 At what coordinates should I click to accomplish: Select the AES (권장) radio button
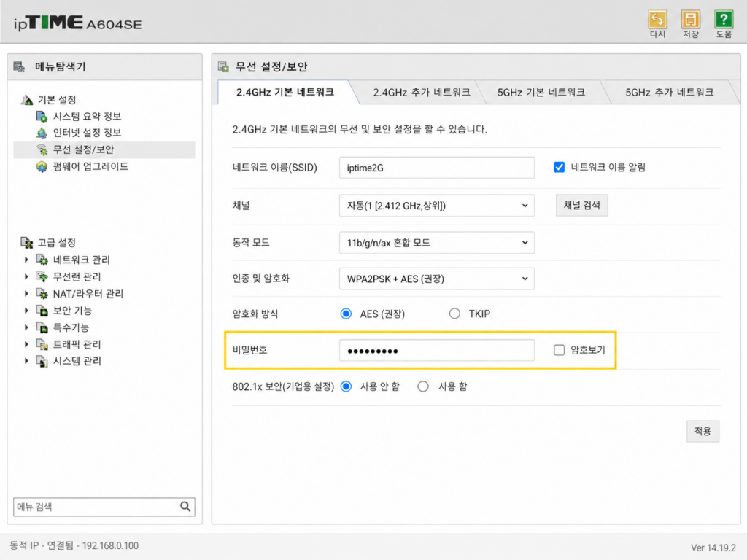tap(347, 314)
